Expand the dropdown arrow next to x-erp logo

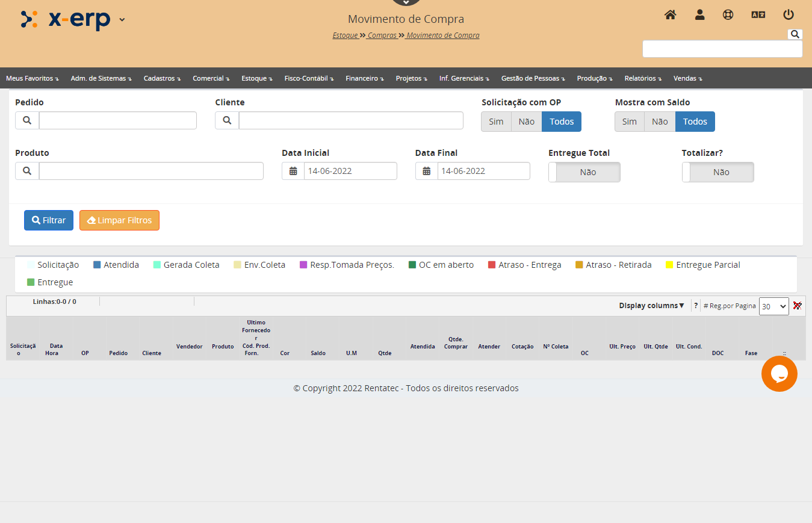tap(122, 19)
